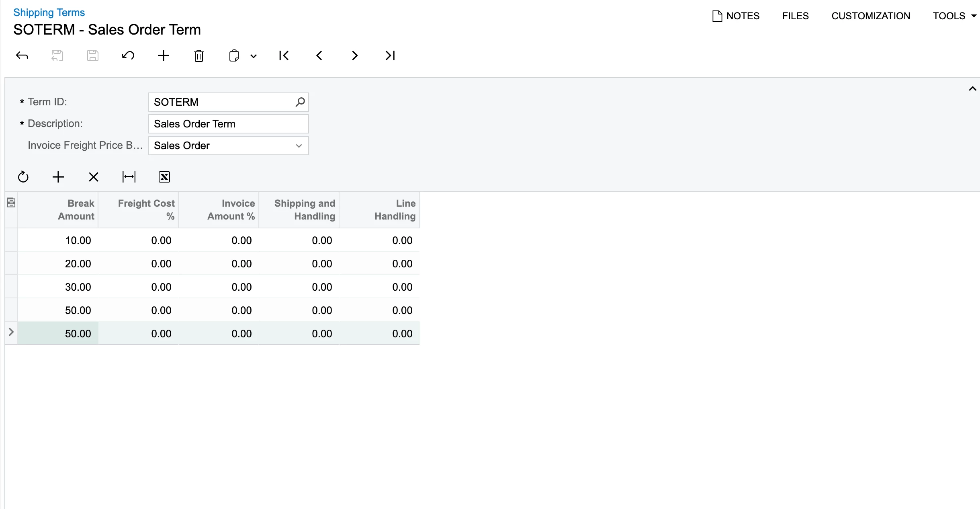Click the Description input field
980x509 pixels.
228,124
